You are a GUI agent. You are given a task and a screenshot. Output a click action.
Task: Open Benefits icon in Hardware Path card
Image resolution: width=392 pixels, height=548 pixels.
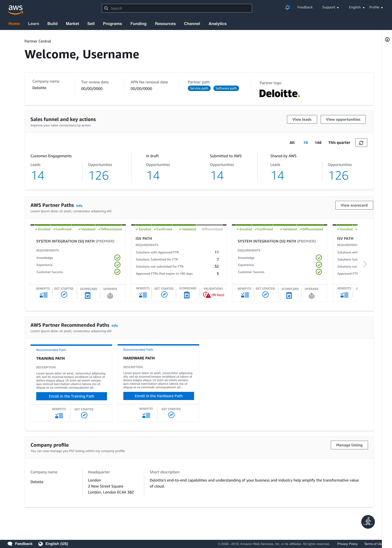pyautogui.click(x=146, y=415)
